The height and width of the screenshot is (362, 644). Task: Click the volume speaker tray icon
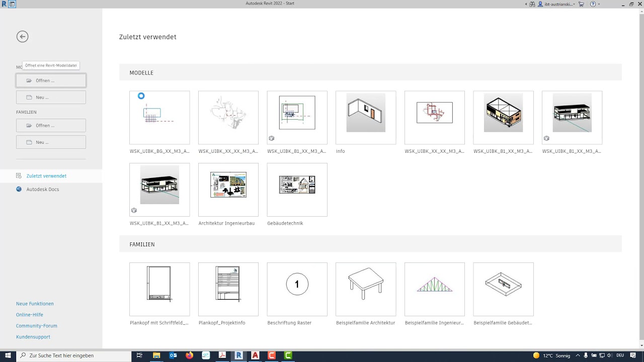(611, 355)
